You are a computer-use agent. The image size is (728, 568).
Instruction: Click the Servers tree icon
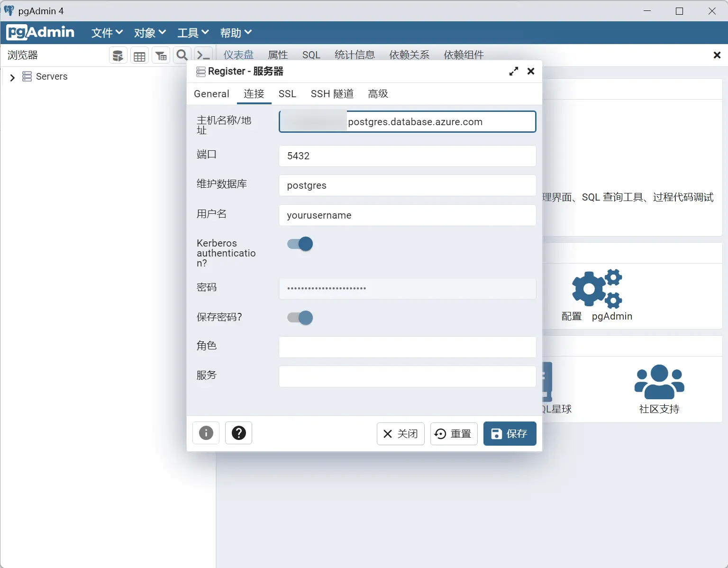(27, 76)
